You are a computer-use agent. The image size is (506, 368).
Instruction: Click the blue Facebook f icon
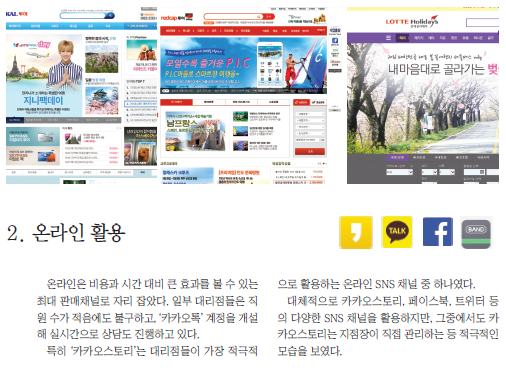click(438, 232)
